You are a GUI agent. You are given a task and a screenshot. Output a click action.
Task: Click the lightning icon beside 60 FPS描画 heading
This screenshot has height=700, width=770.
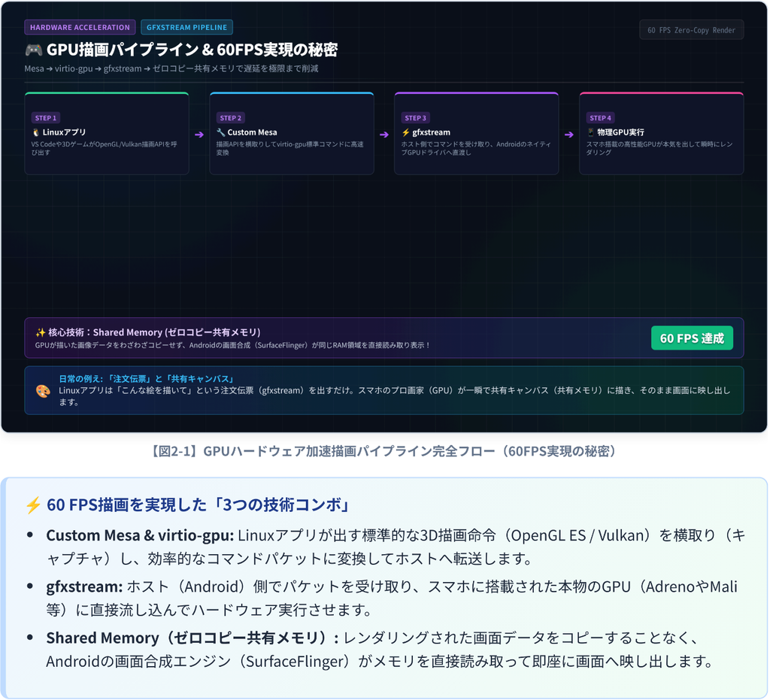coord(33,505)
